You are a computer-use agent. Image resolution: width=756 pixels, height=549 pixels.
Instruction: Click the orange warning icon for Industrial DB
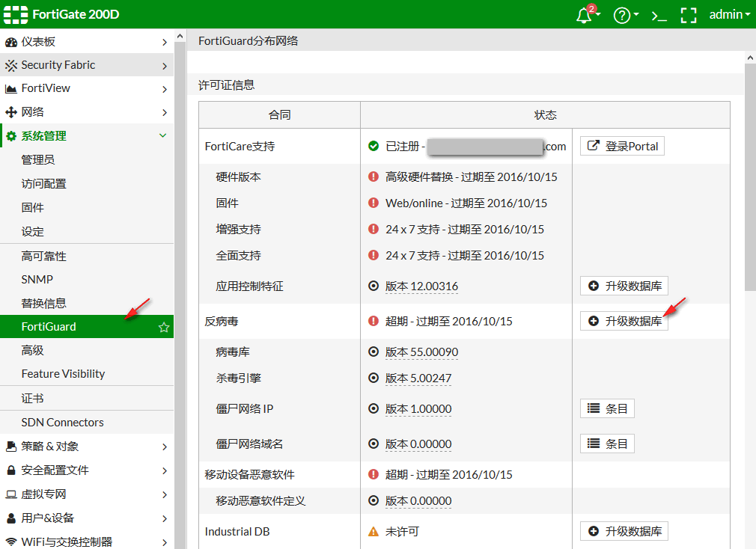point(374,532)
